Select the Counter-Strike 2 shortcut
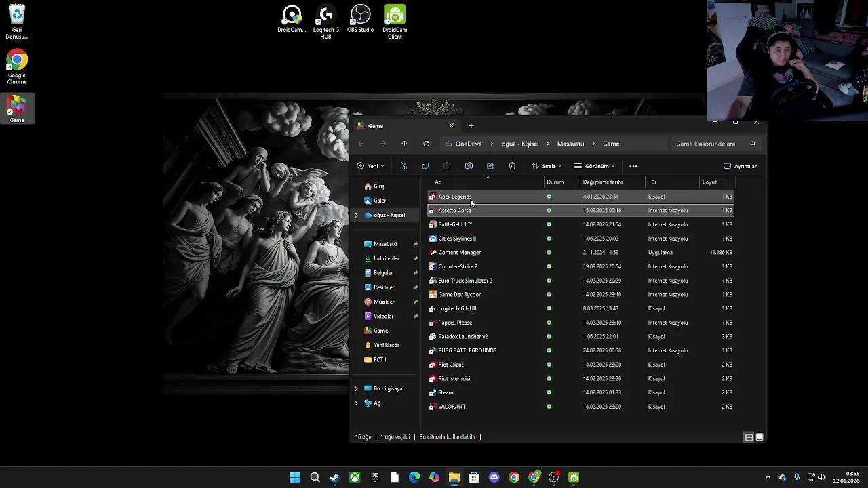 pyautogui.click(x=580, y=266)
